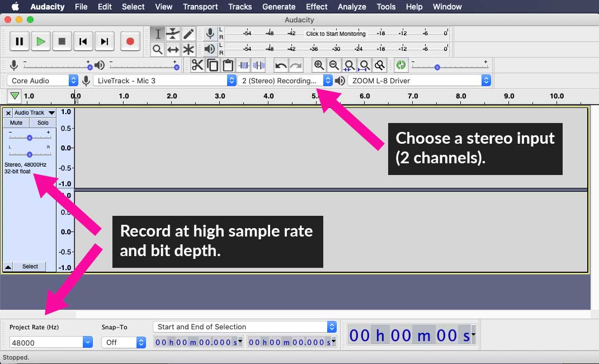Collapse the track using the up-arrow button
Viewport: 599px width, 364px height.
point(8,267)
